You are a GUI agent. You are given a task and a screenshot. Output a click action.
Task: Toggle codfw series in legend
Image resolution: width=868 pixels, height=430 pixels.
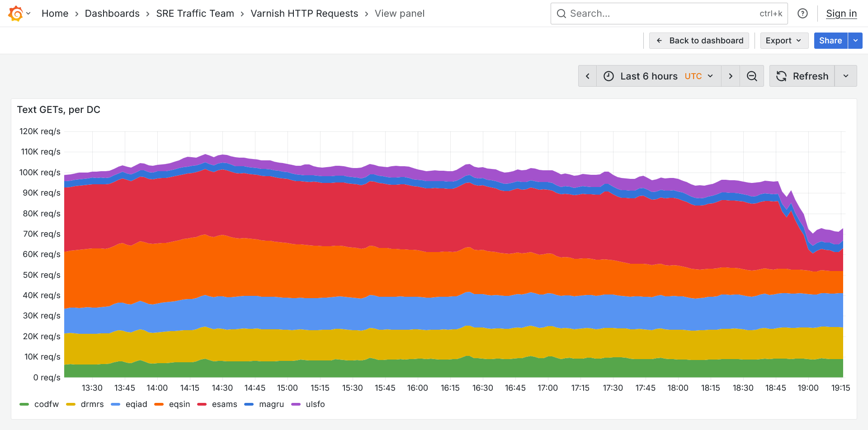pyautogui.click(x=46, y=404)
